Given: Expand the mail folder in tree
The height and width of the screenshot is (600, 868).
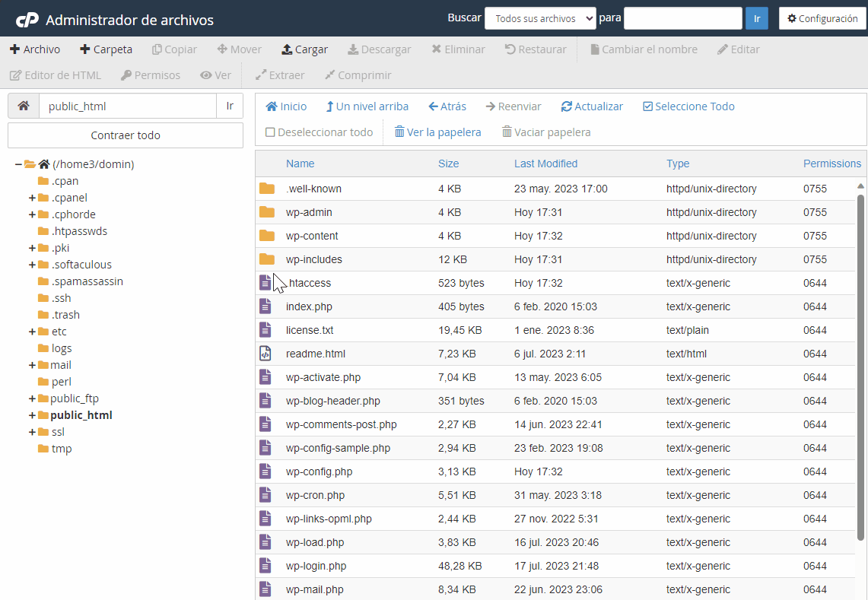Looking at the screenshot, I should tap(32, 365).
